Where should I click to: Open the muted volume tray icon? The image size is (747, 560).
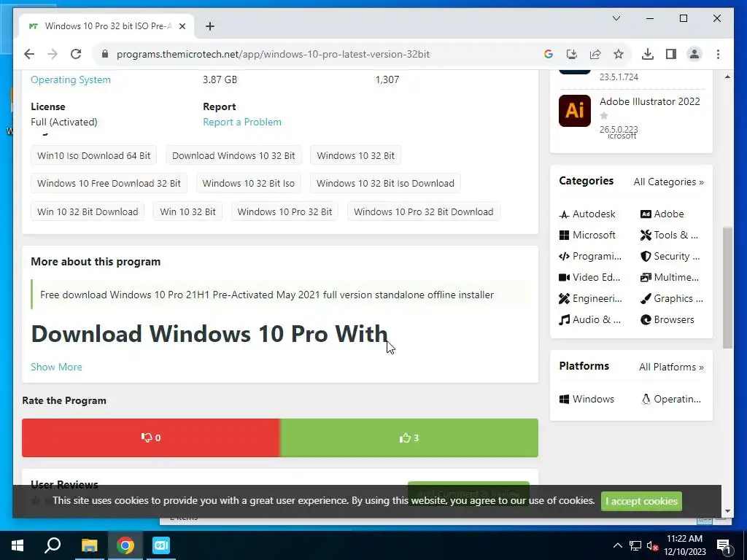click(653, 545)
